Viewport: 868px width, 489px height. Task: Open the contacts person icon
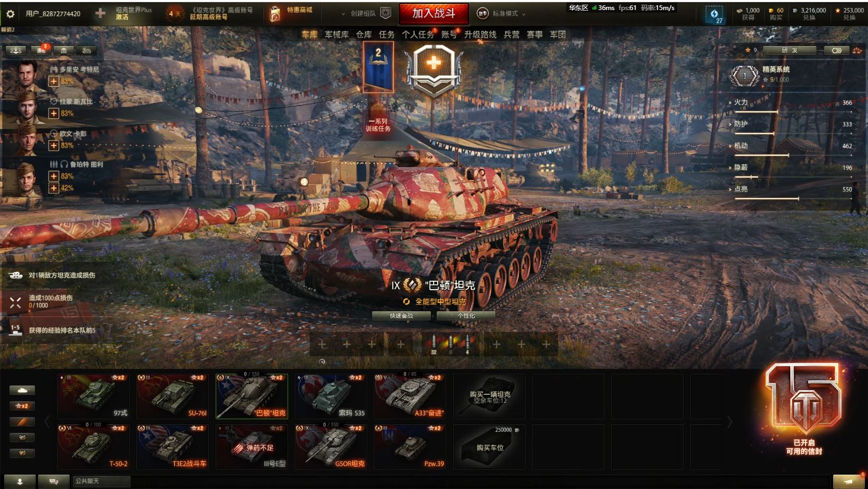coord(20,482)
